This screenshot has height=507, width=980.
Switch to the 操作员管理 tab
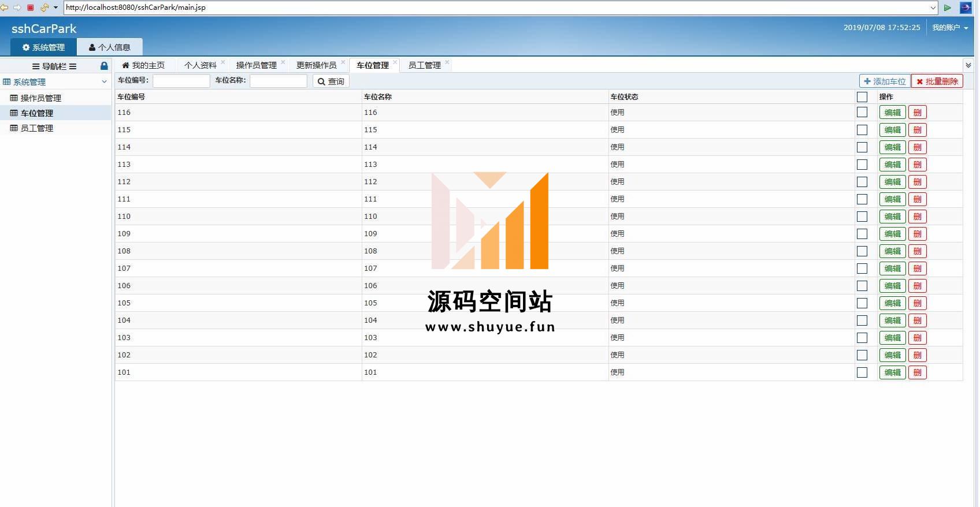point(256,65)
